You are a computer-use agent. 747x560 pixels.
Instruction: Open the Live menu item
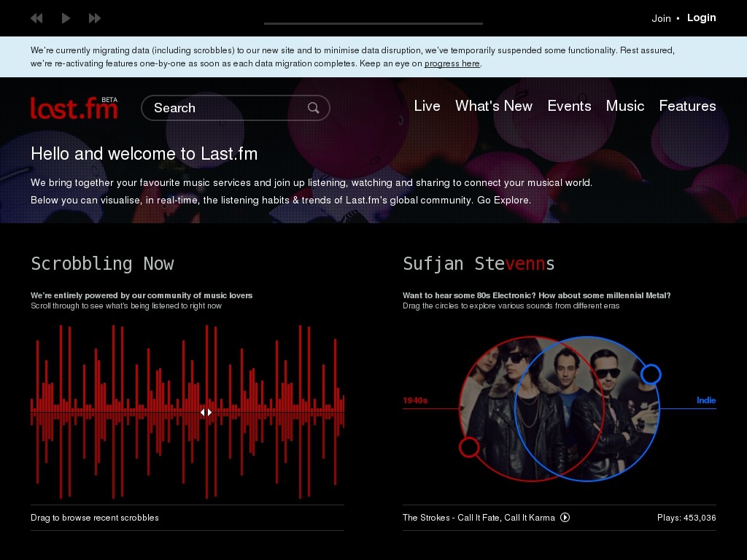(x=427, y=106)
